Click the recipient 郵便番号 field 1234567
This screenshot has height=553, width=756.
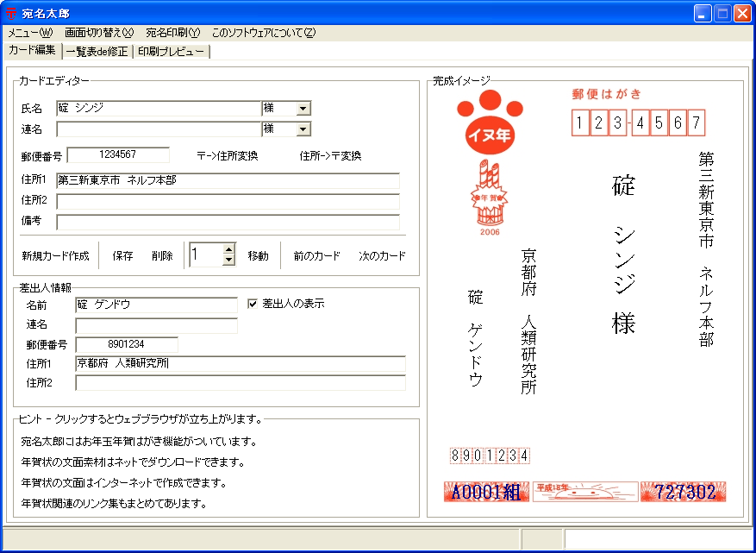(118, 155)
